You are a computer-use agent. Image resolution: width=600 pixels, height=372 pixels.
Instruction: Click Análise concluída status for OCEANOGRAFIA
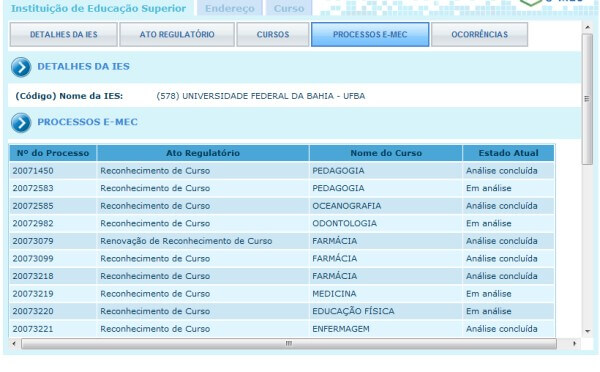502,206
